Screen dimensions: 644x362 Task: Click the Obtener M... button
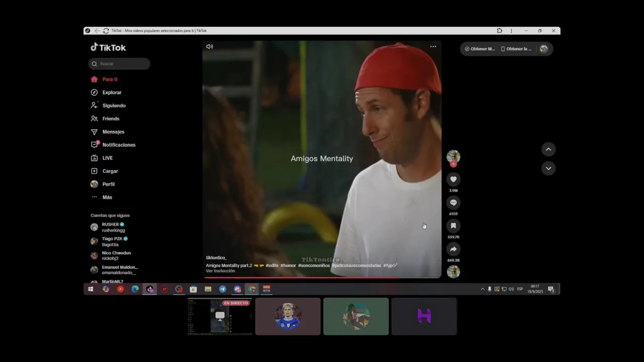[479, 49]
